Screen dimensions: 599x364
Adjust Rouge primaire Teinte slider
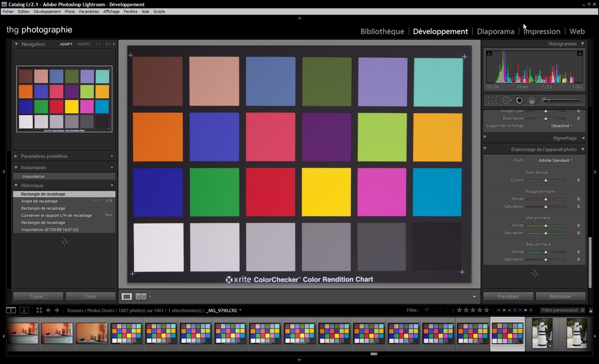(546, 199)
